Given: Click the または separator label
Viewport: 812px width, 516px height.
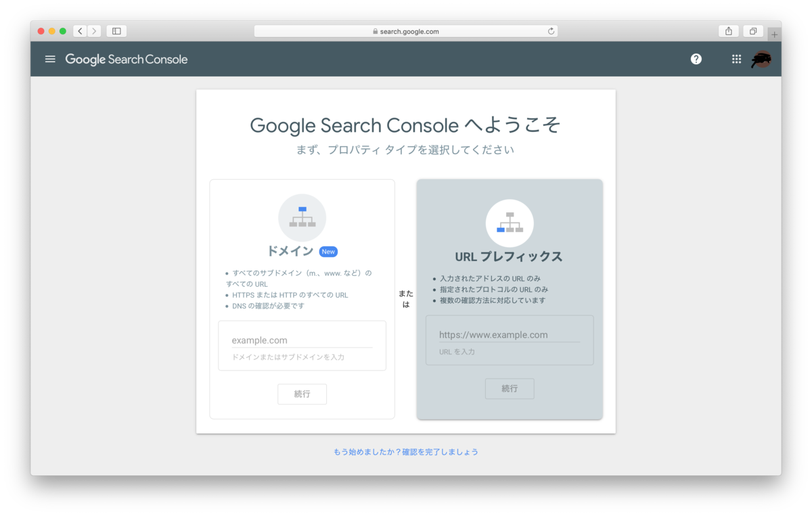Looking at the screenshot, I should tap(406, 299).
